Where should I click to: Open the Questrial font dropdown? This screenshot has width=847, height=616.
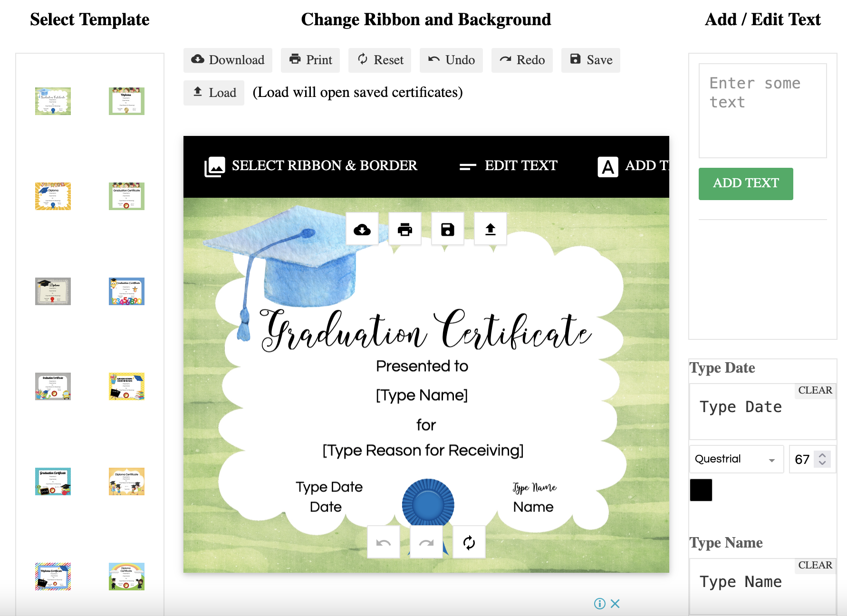(x=736, y=459)
